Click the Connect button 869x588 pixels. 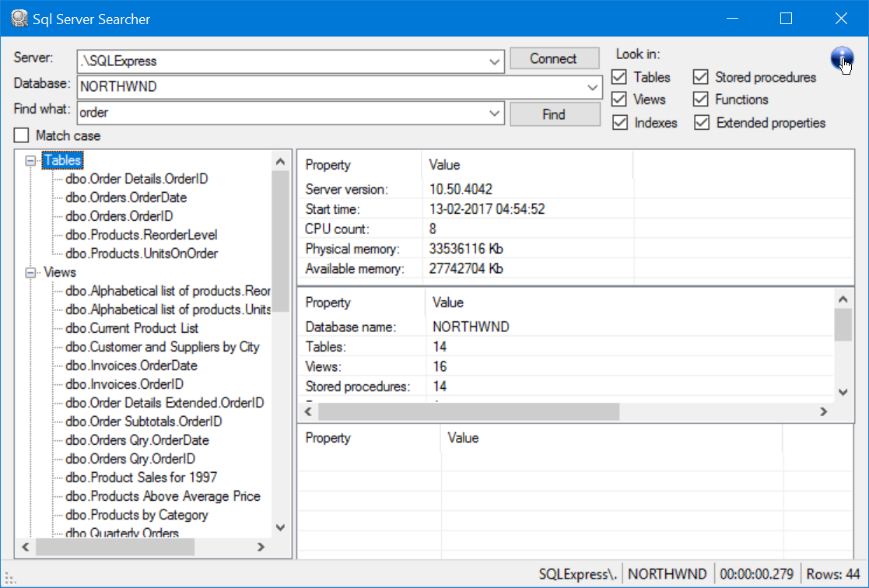point(554,58)
